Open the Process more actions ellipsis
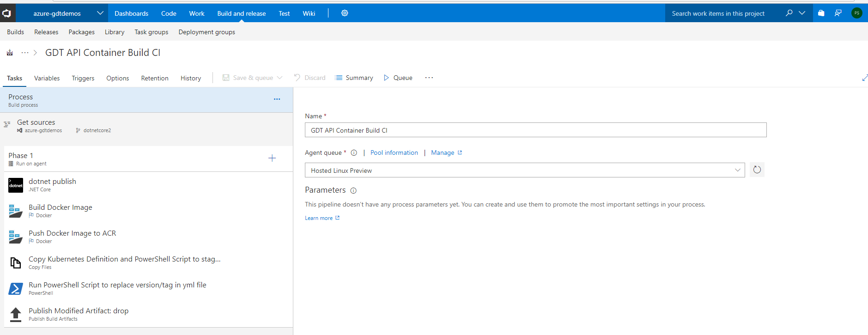868x335 pixels. tap(277, 99)
